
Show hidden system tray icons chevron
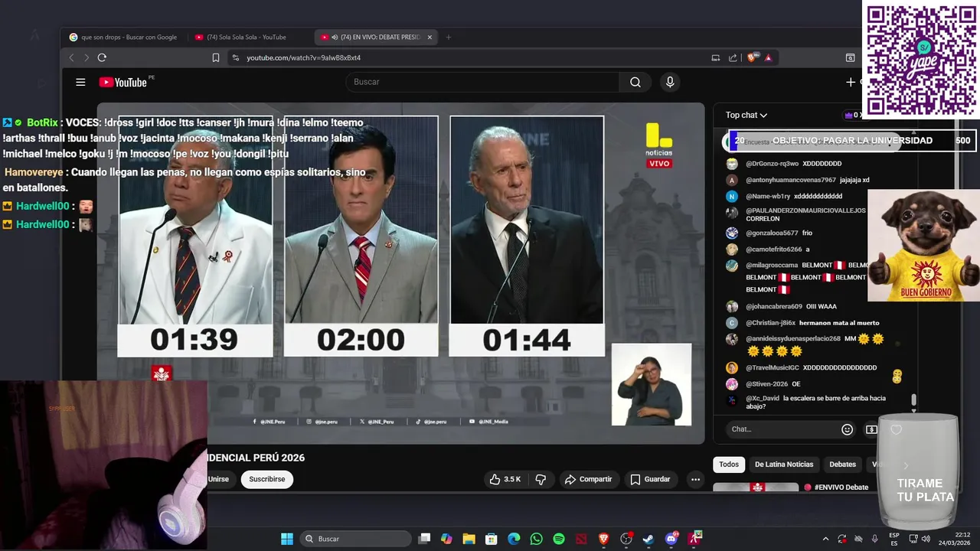pos(825,539)
